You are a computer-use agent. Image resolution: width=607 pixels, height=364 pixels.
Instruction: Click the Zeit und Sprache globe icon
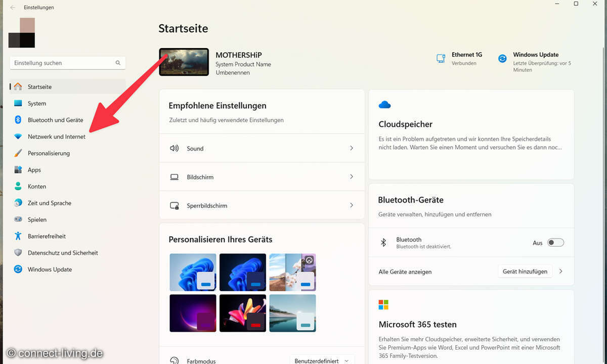18,203
